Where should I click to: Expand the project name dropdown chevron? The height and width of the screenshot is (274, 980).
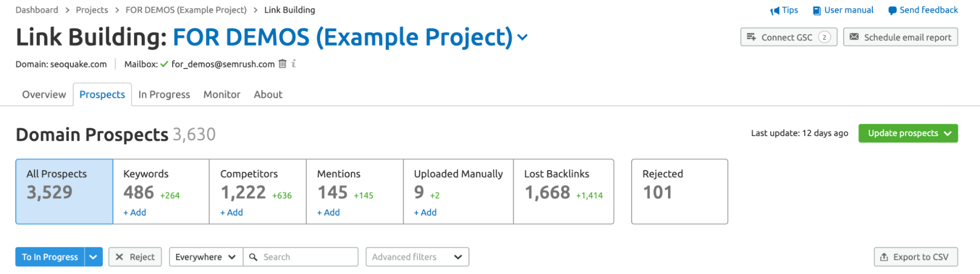(523, 37)
